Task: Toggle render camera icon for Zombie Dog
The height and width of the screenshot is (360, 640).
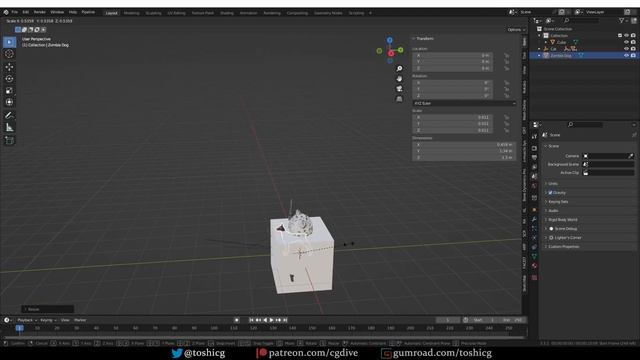Action: [633, 55]
